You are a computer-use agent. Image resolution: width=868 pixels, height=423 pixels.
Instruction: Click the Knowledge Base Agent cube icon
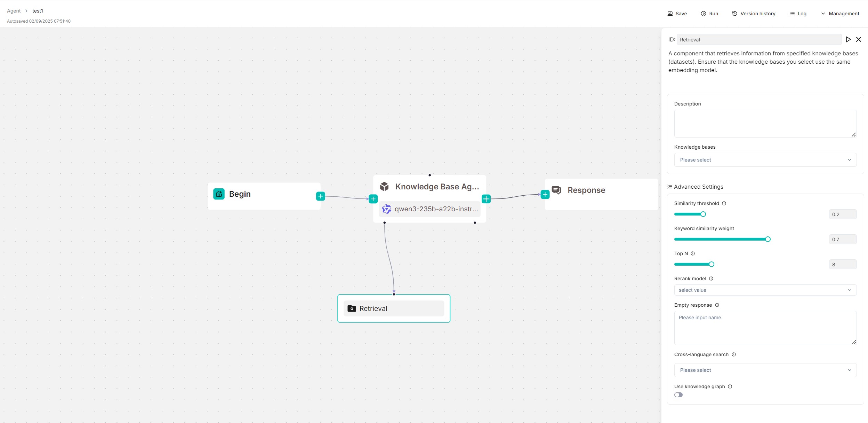point(384,187)
